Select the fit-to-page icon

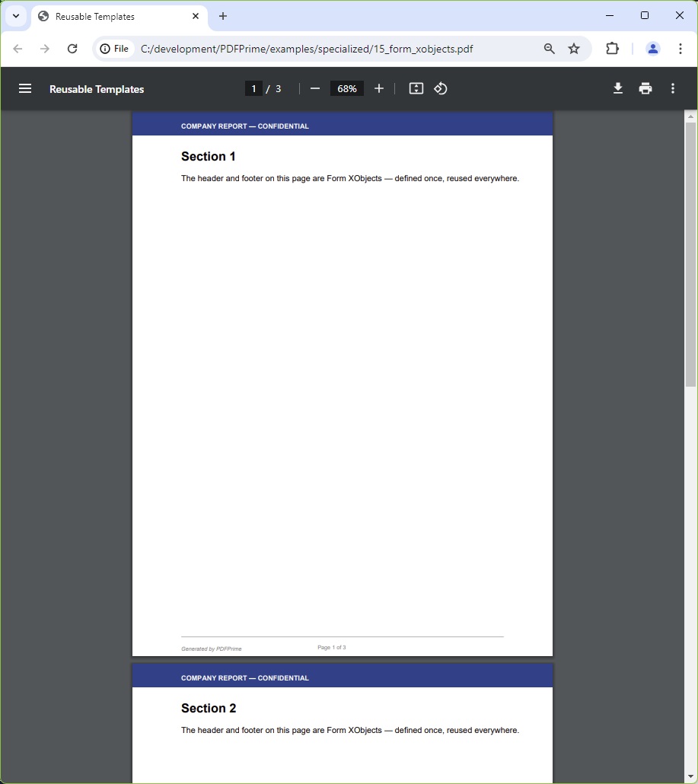click(416, 88)
